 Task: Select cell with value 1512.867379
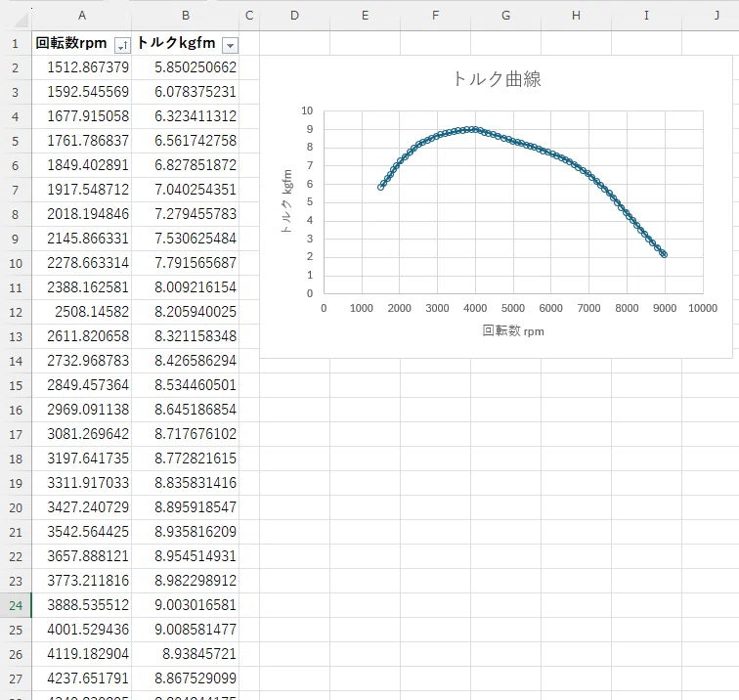(82, 67)
